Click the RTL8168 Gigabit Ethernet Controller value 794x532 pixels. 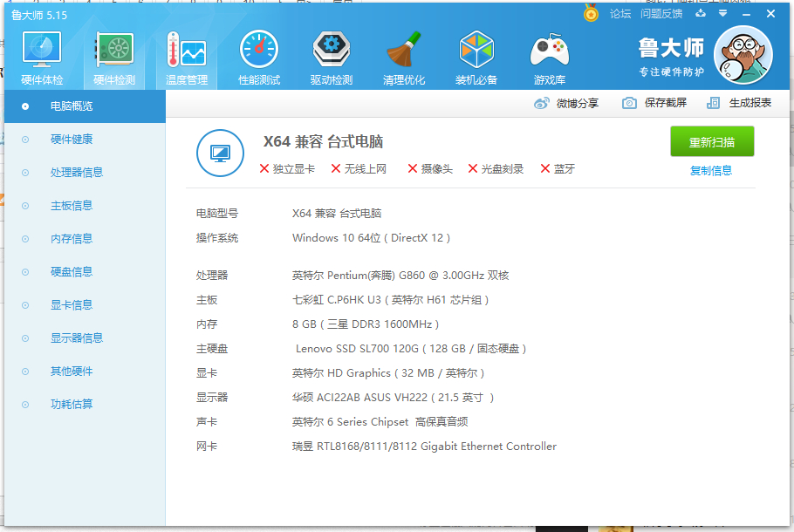click(x=424, y=447)
